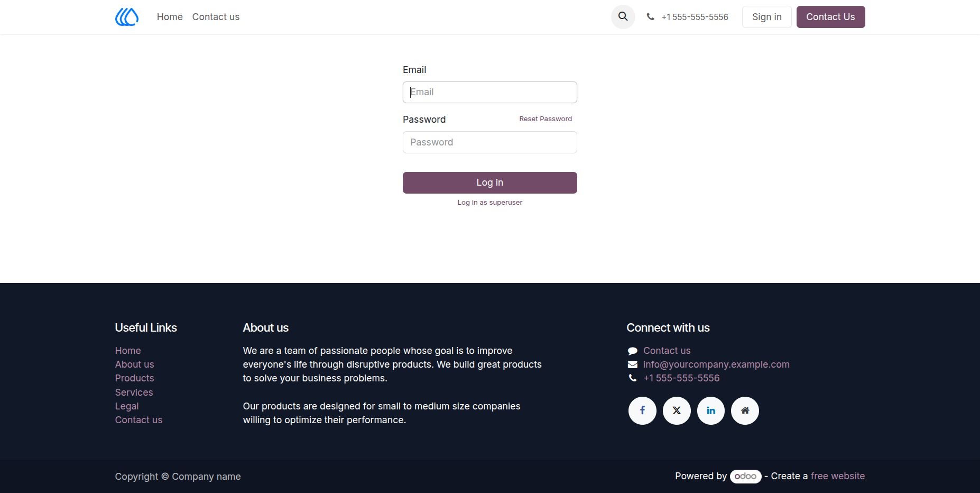
Task: Click the home icon in footer socials
Action: pos(745,410)
